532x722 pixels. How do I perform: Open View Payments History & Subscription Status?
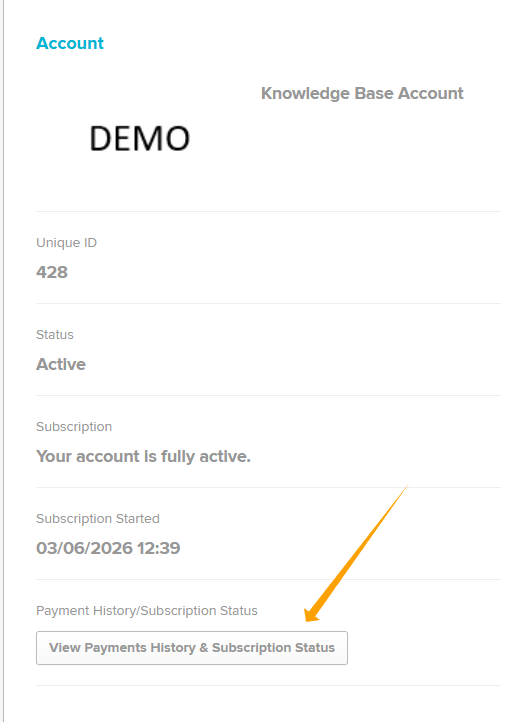[x=192, y=647]
